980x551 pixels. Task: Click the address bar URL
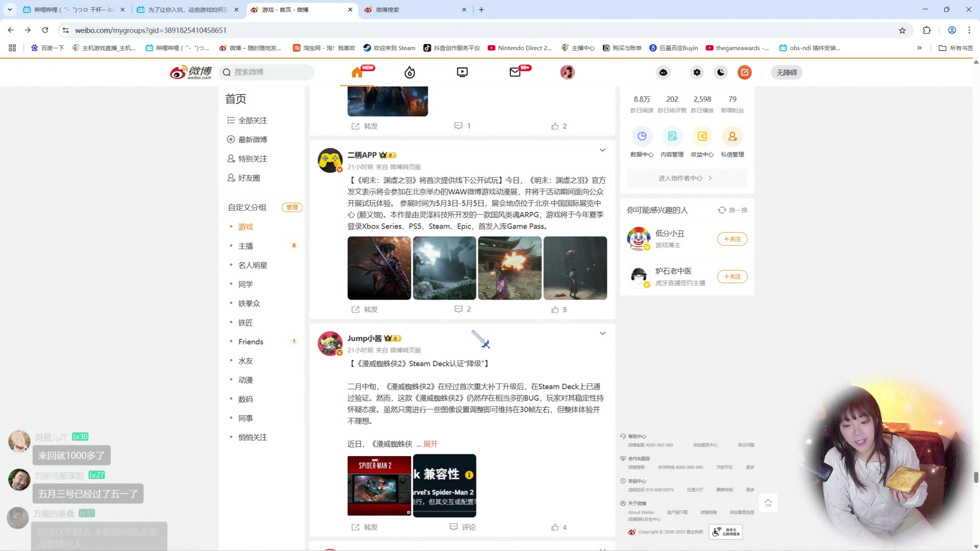point(151,31)
